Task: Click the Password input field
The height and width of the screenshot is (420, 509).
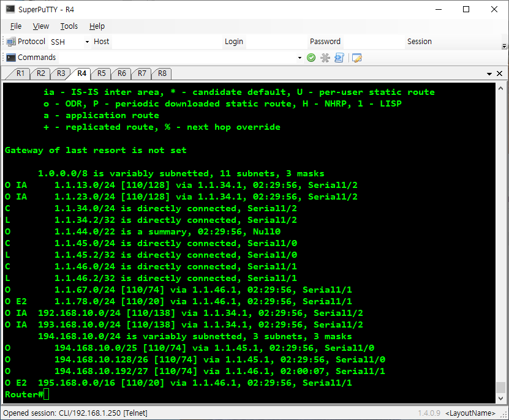Action: tap(374, 42)
